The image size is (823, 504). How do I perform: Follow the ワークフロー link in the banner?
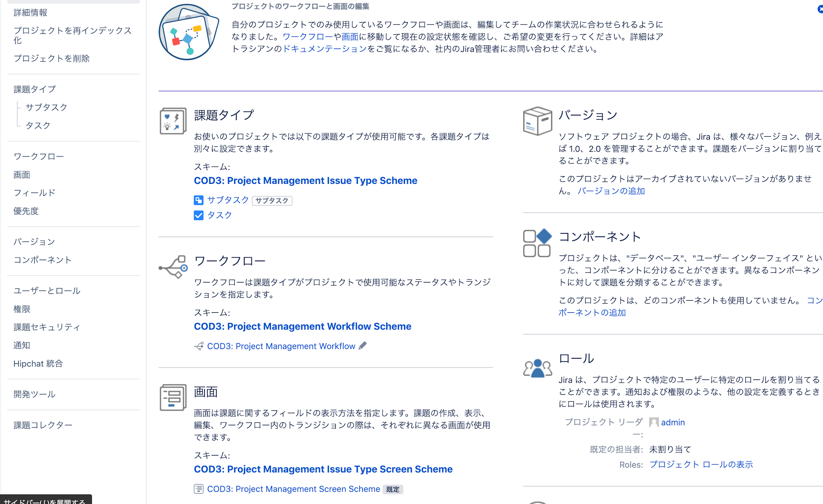coord(307,37)
